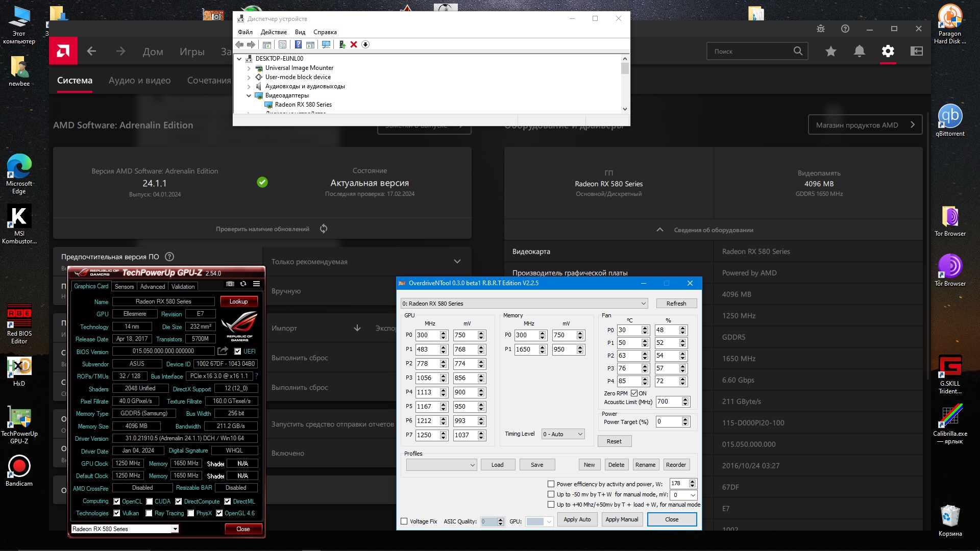980x551 pixels.
Task: Click GPU-Z screenshot camera icon
Action: click(230, 284)
